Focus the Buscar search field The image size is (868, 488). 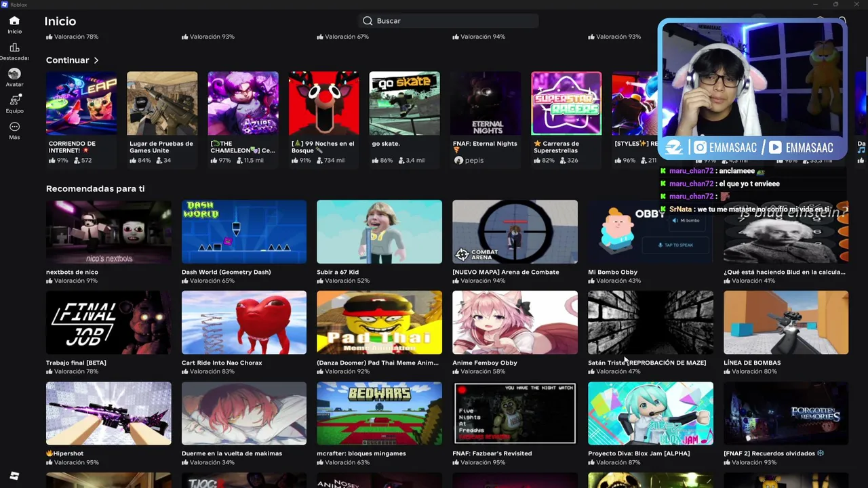pos(448,21)
